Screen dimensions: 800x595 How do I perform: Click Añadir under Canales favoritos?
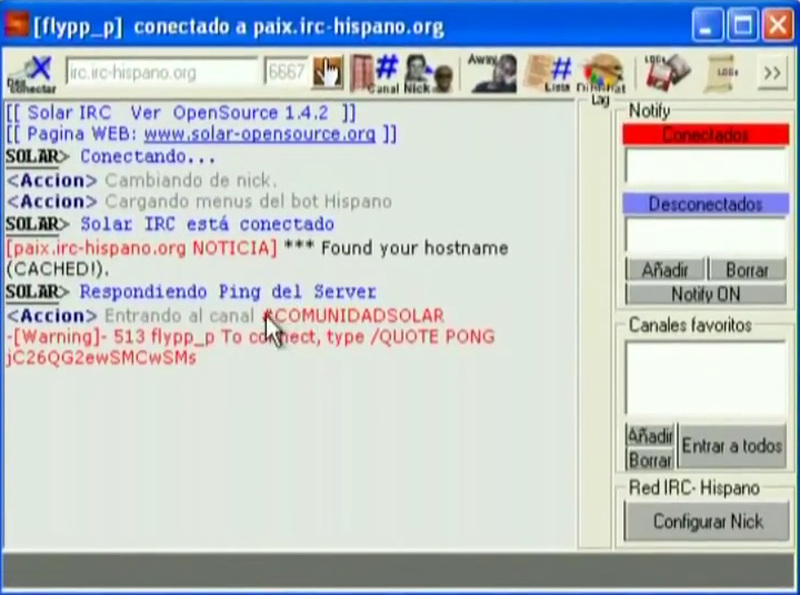coord(650,436)
